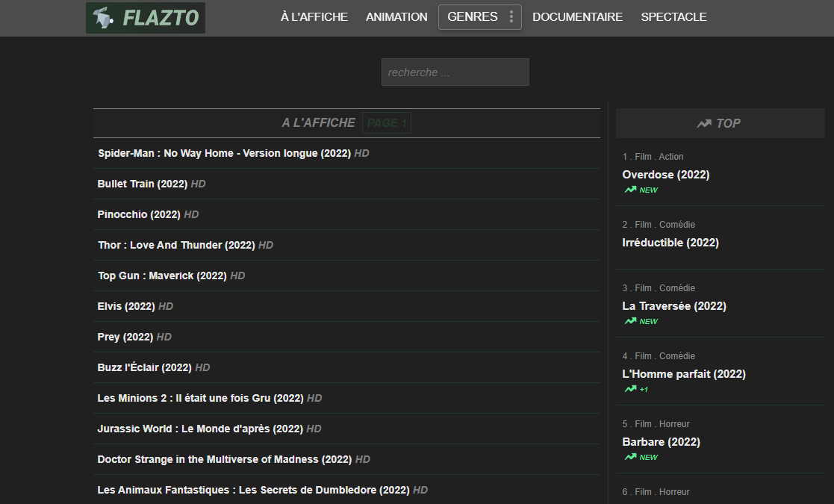834x504 pixels.
Task: Click the trending arrow icon beside TOP
Action: 703,123
